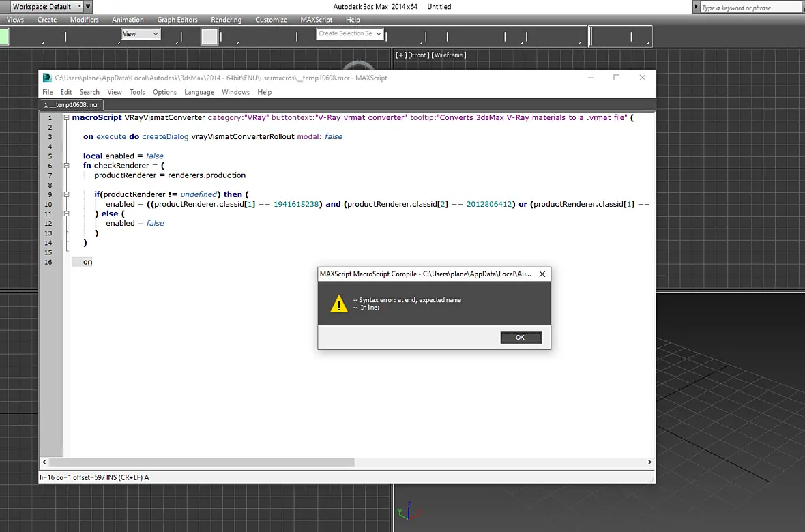
Task: Click the left scroll arrow in the editor
Action: click(44, 462)
